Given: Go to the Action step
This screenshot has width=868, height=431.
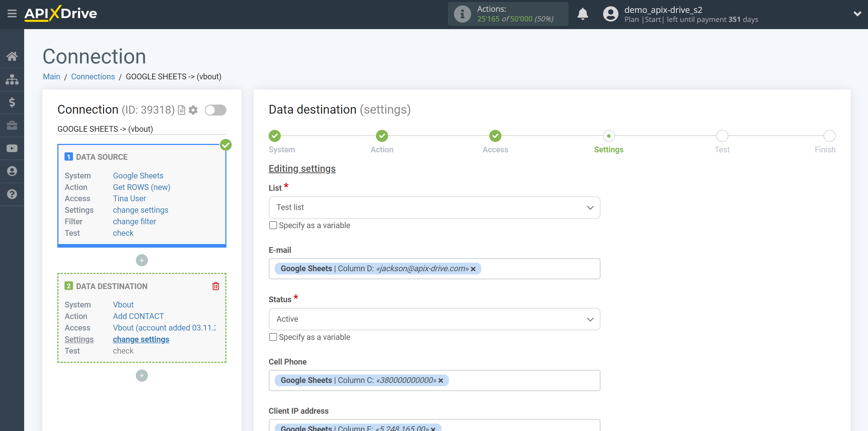Looking at the screenshot, I should coord(382,136).
